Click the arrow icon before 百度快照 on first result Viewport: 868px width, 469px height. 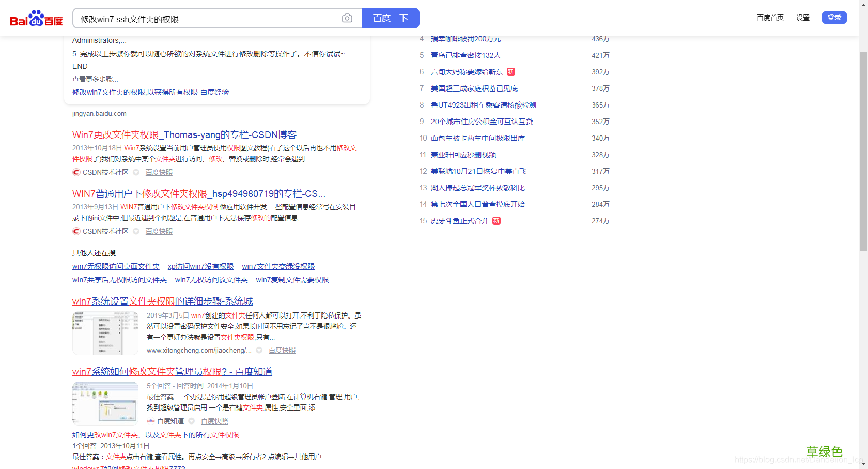[135, 172]
